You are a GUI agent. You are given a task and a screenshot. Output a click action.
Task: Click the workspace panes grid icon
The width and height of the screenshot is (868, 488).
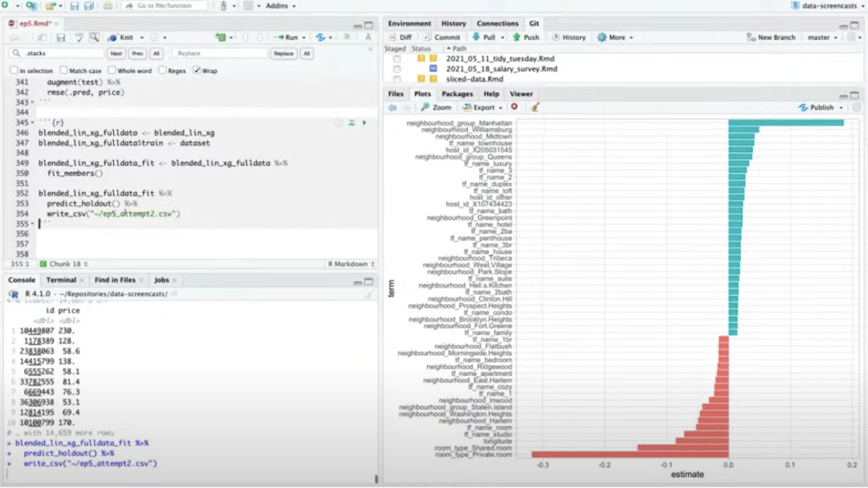click(248, 6)
